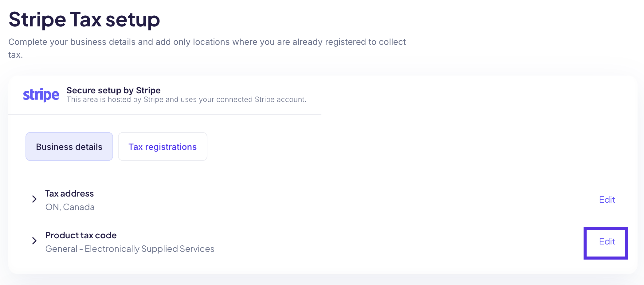
Task: Expand the Product tax code chevron
Action: (x=34, y=241)
